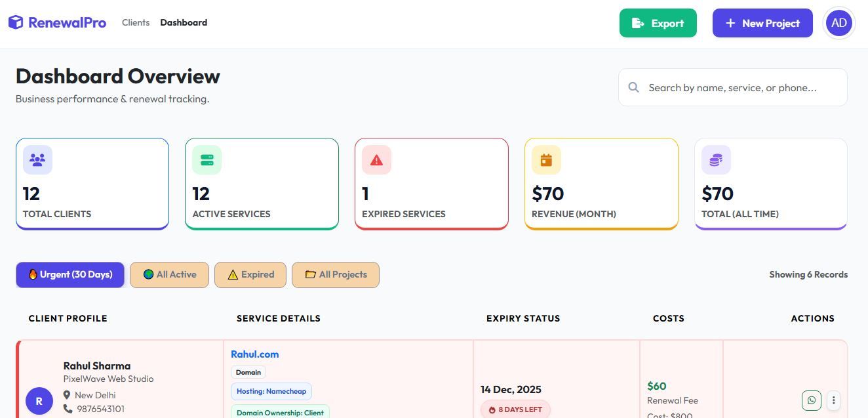Click the Total (All Time) coins icon
Viewport: 868px width, 418px height.
pos(716,160)
